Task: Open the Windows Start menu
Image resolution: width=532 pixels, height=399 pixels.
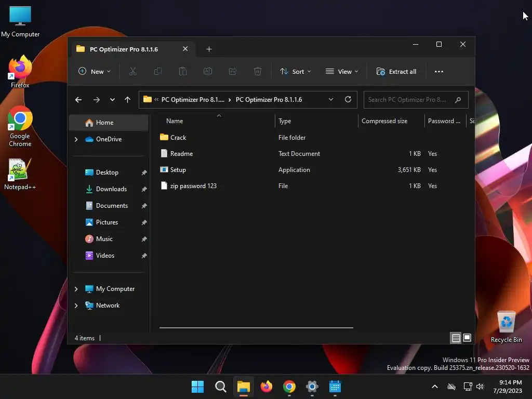Action: click(x=197, y=387)
